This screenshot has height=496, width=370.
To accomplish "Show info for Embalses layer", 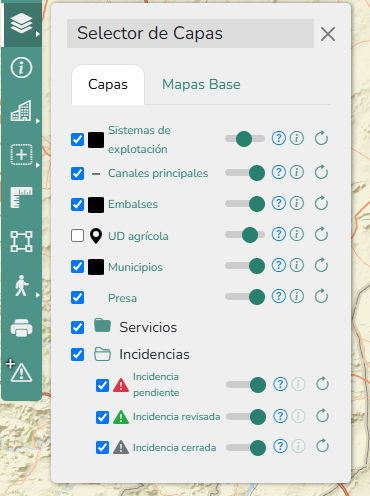I will pos(297,203).
